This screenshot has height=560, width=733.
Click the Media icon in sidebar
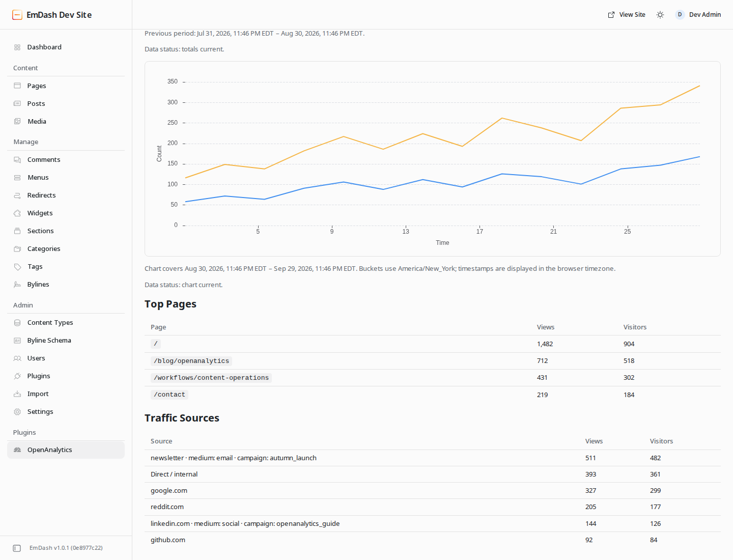click(17, 121)
